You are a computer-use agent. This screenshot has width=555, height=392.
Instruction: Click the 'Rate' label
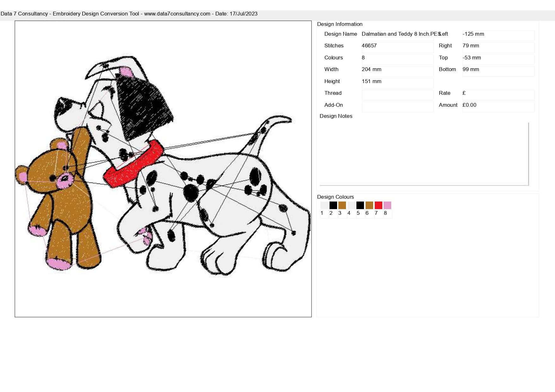coord(445,93)
